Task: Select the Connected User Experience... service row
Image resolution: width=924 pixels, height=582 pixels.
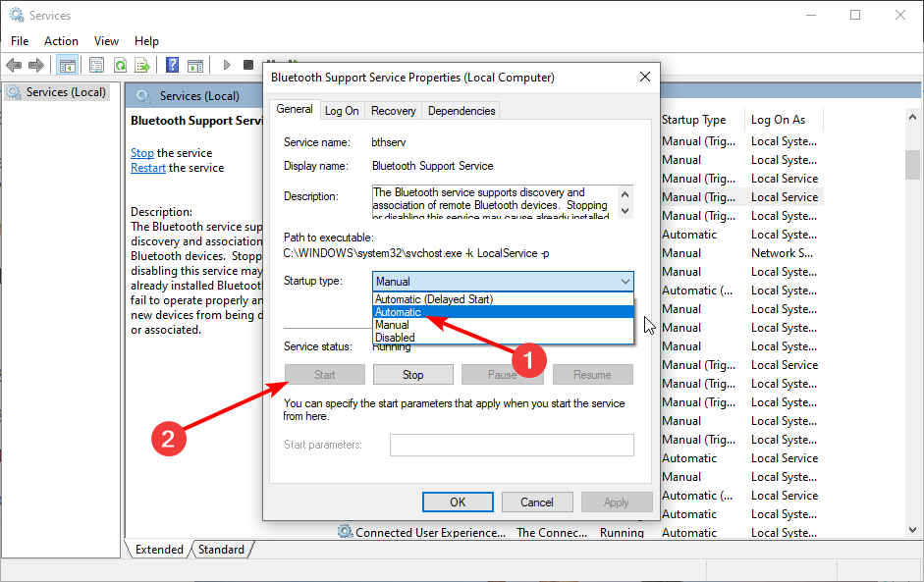Action: tap(580, 533)
